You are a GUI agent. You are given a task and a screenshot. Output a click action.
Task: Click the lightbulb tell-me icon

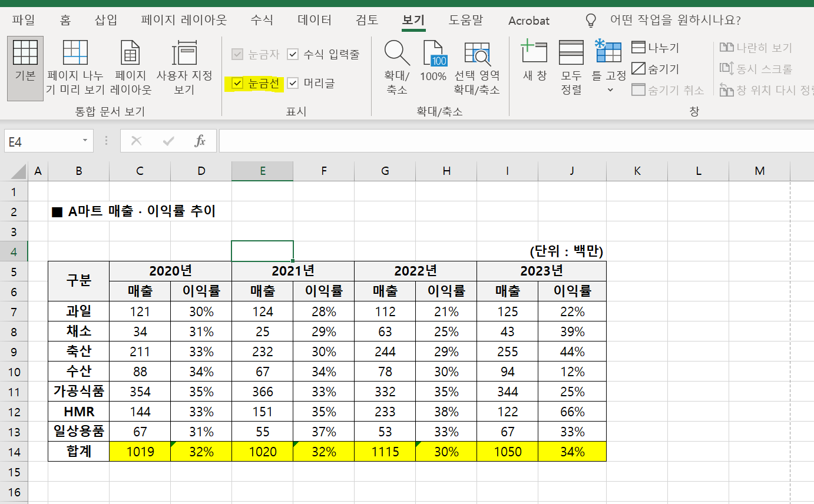[x=591, y=20]
